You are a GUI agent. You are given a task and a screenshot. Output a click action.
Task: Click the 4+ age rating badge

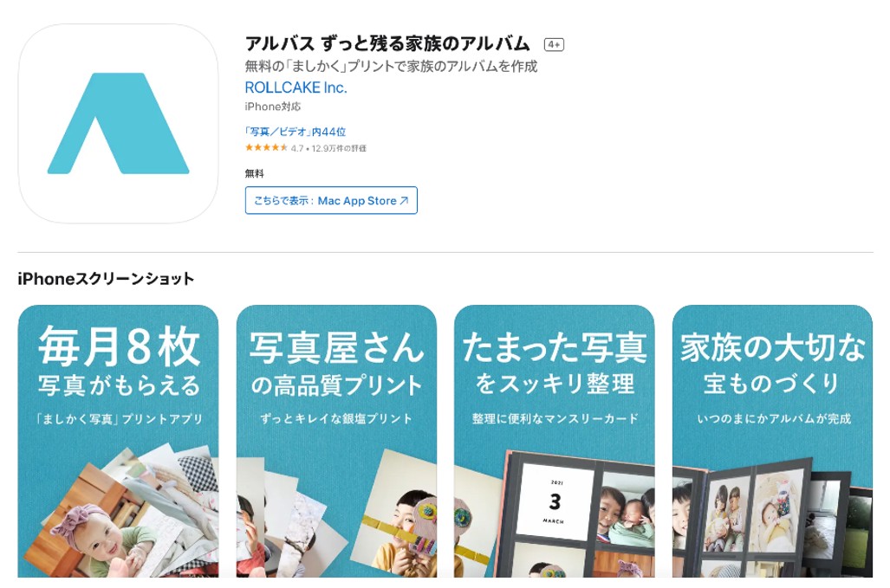pyautogui.click(x=554, y=44)
